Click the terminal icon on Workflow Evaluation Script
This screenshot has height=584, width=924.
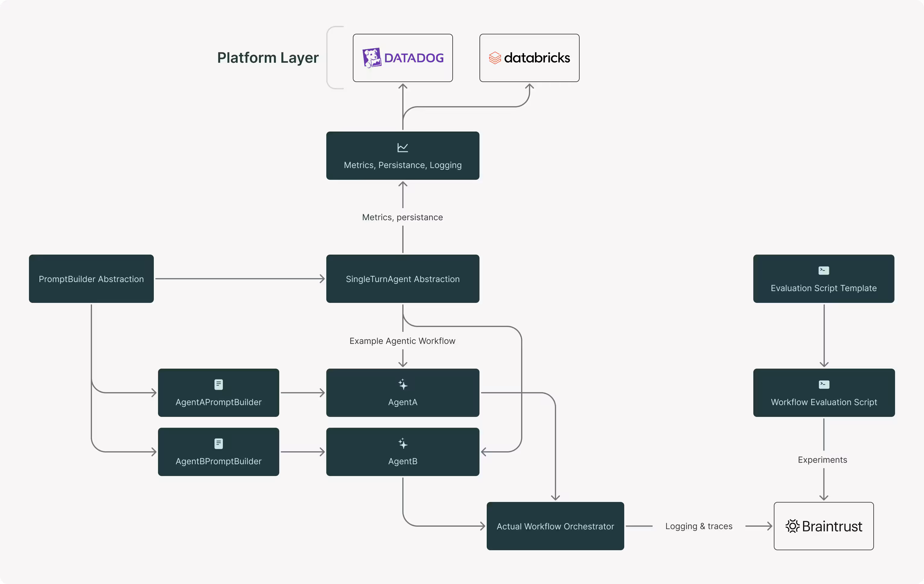(824, 384)
